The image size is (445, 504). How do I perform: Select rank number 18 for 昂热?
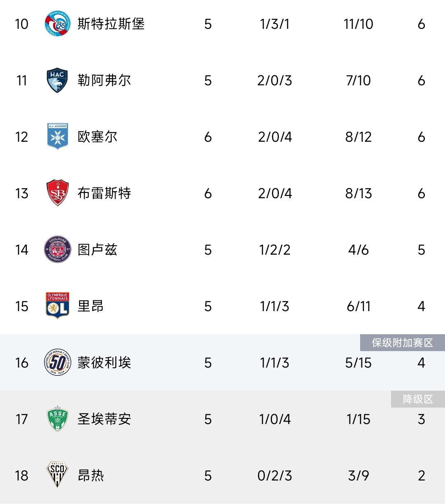[x=22, y=476]
